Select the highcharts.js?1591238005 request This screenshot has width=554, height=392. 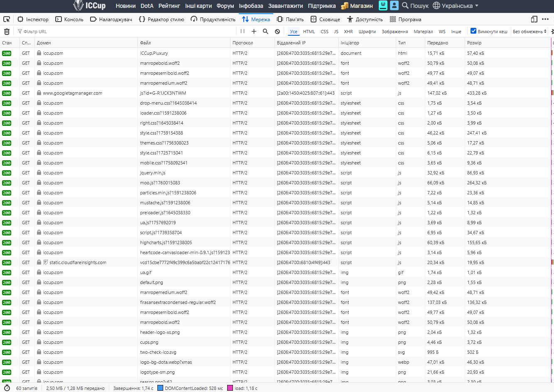click(x=276, y=243)
